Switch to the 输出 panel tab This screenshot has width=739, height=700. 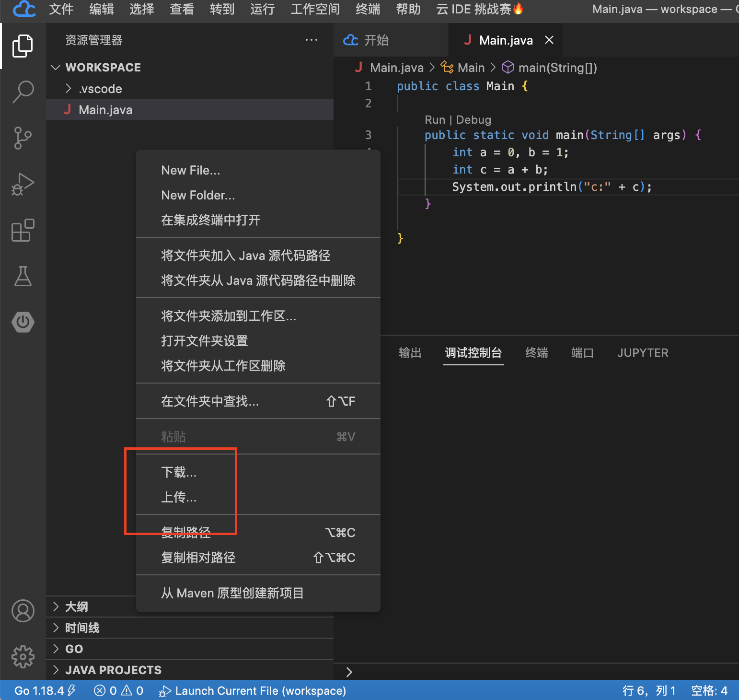(x=410, y=353)
